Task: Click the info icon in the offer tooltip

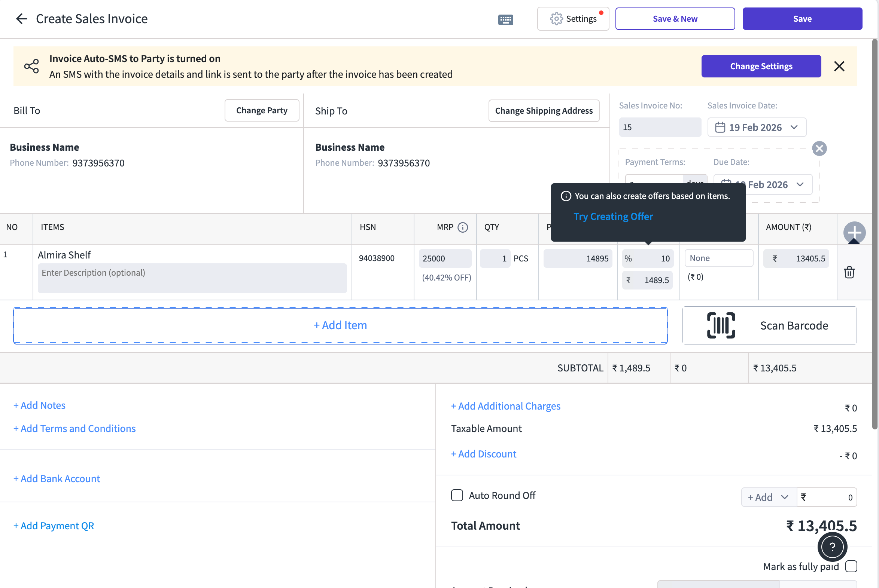Action: click(x=566, y=196)
